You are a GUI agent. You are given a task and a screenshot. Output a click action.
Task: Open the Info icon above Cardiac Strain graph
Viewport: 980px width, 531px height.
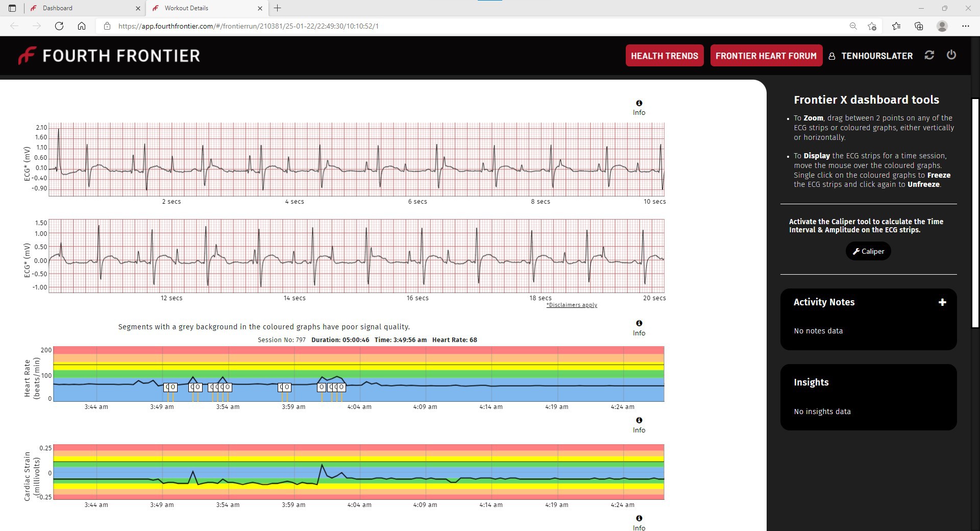(x=639, y=425)
